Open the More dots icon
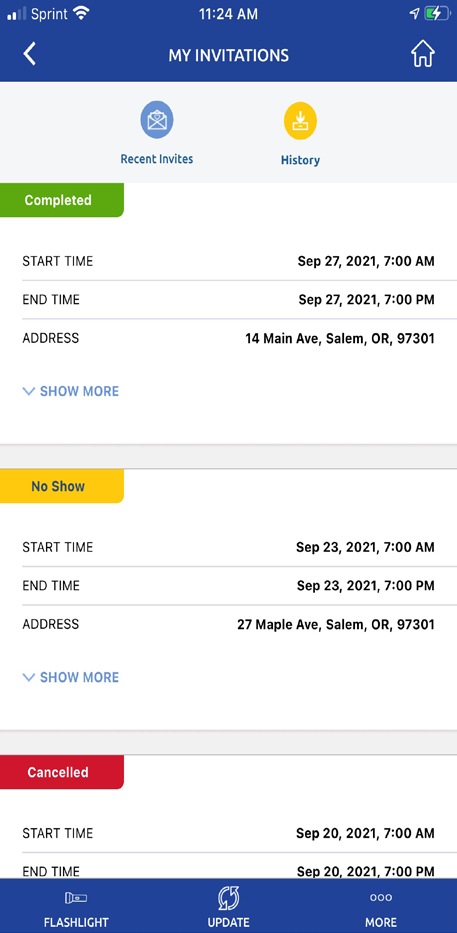Viewport: 457px width, 933px height. pyautogui.click(x=381, y=897)
